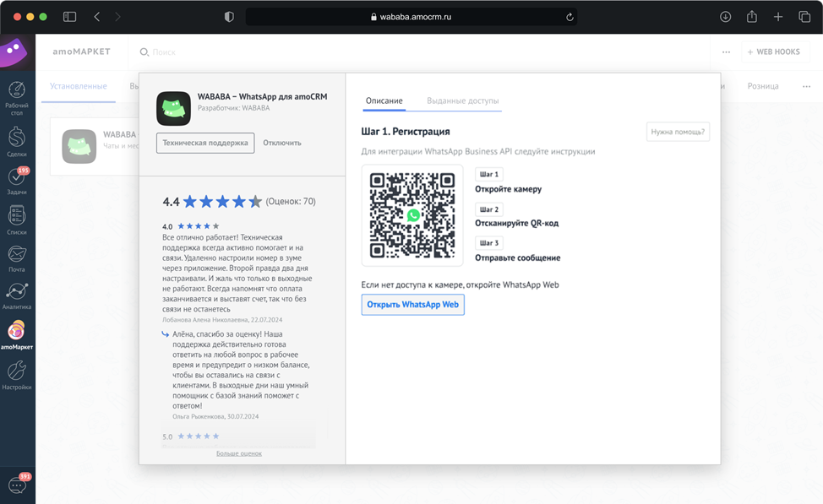
Task: Click the amoМАРКЕТ header title
Action: tap(81, 51)
